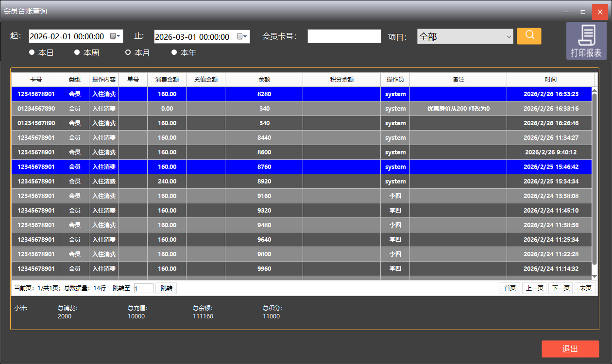Click the table scrollbar down arrow

pos(595,276)
